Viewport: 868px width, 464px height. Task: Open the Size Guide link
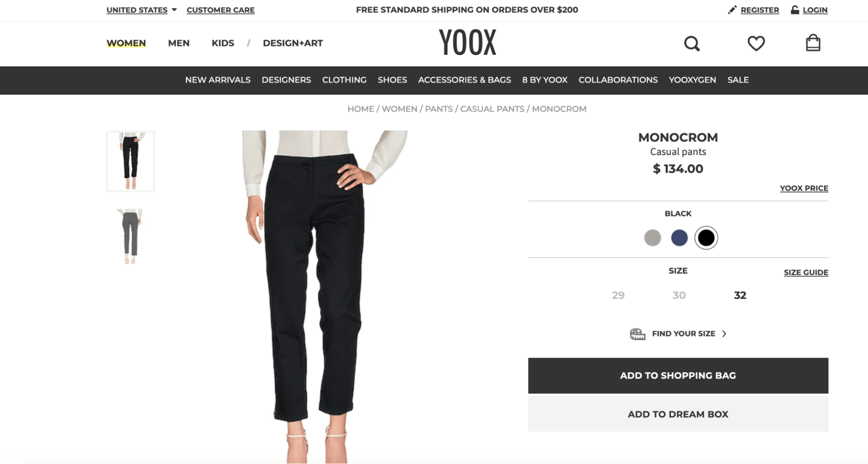pyautogui.click(x=806, y=272)
